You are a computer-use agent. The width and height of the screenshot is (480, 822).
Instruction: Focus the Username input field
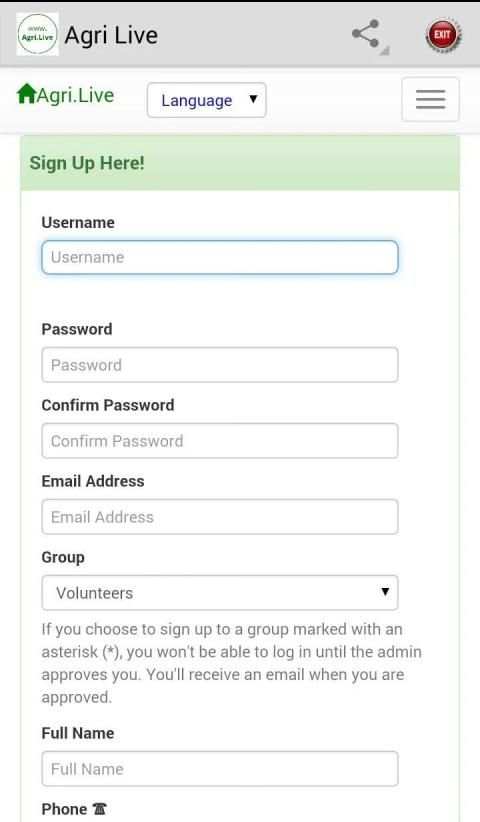pos(220,257)
